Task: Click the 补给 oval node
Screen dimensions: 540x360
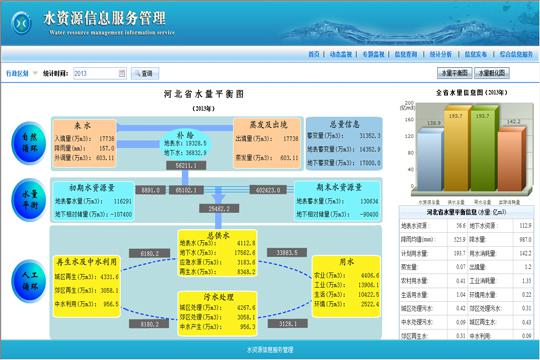Action: pyautogui.click(x=185, y=144)
